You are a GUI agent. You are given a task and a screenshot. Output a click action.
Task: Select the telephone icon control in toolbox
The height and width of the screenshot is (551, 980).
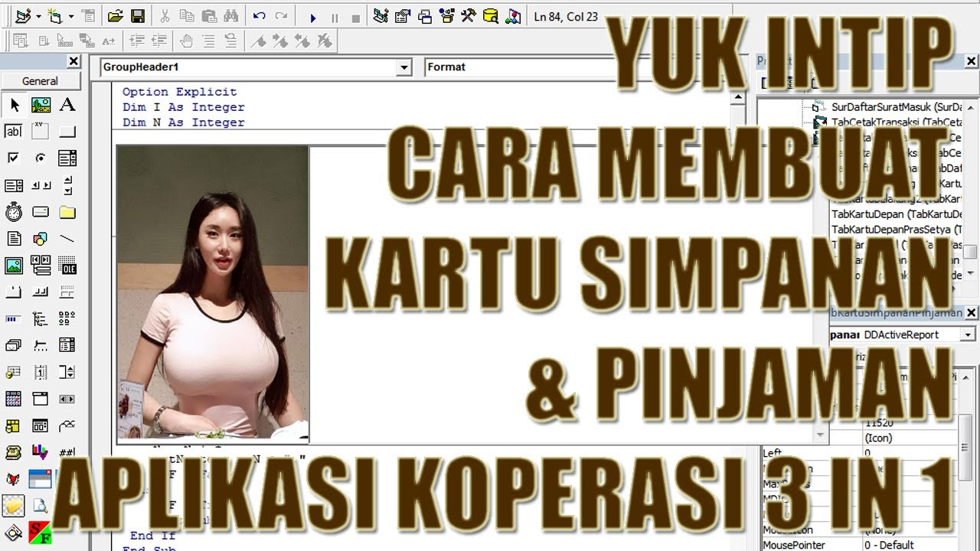(x=14, y=452)
